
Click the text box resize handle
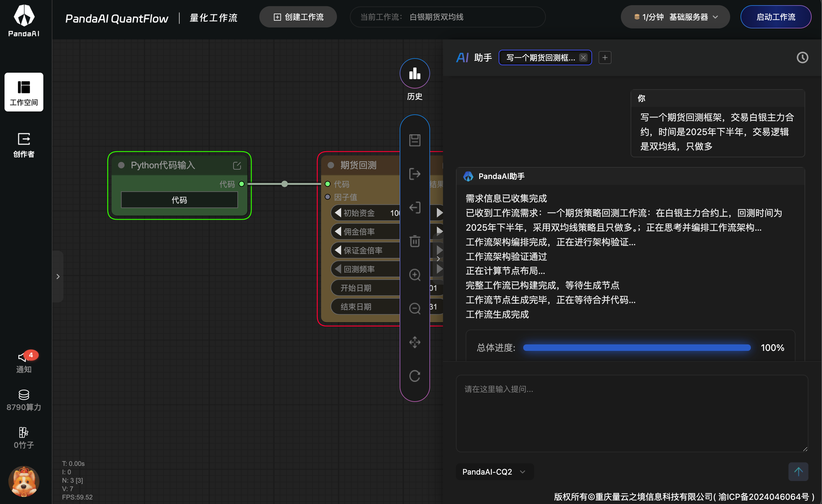tap(805, 449)
